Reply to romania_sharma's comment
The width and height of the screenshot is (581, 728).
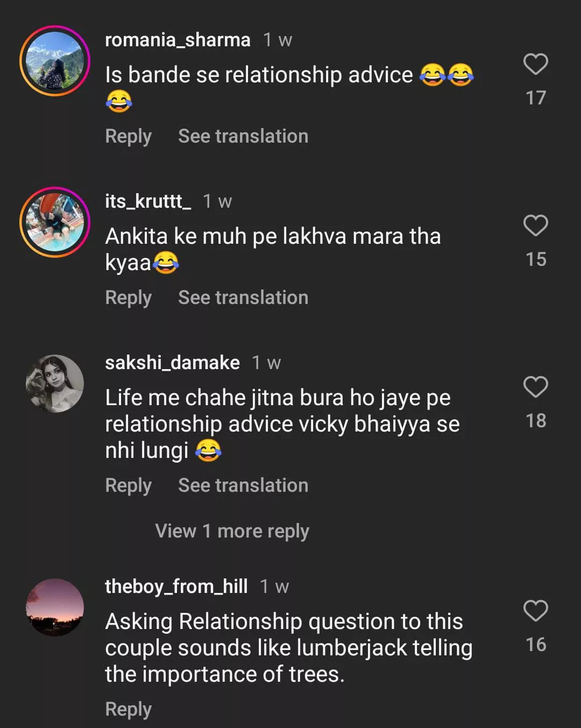point(128,137)
